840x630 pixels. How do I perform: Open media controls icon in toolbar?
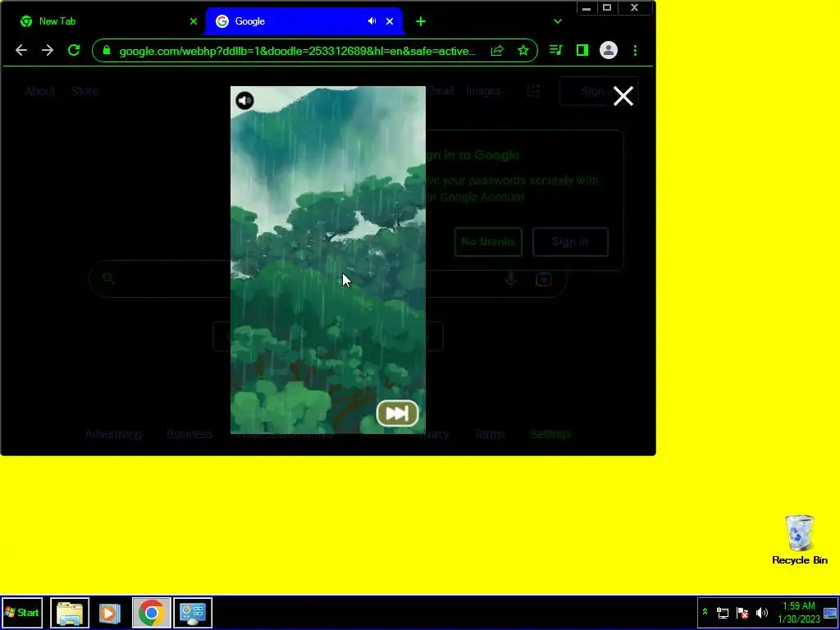[556, 50]
